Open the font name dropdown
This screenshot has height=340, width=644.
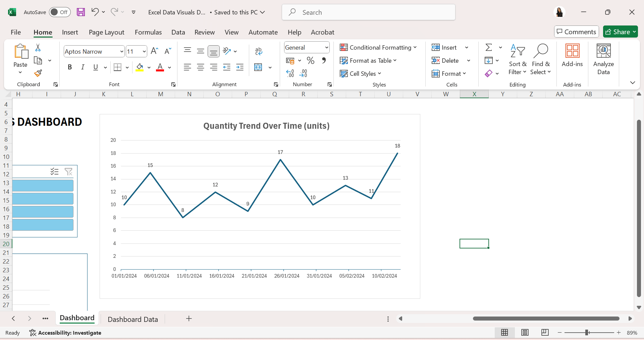[x=121, y=52]
